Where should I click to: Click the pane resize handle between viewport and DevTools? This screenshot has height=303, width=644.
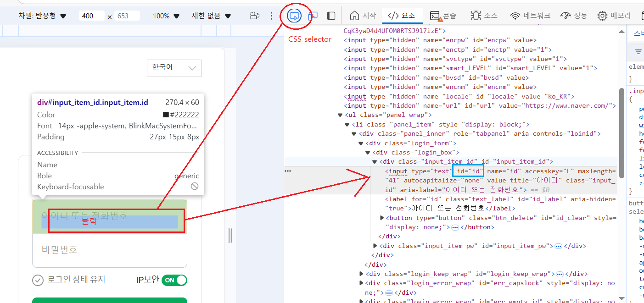[230, 236]
